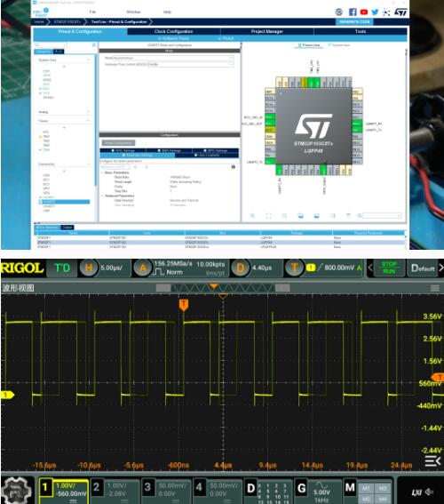Tap the D delay knob icon
Image resolution: width=444 pixels, height=504 pixels.
pyautogui.click(x=240, y=268)
